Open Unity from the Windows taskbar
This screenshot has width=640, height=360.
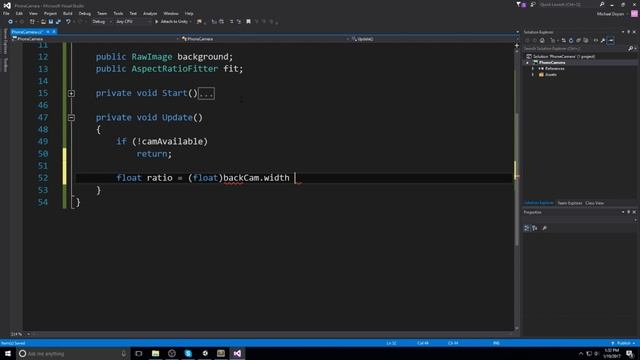click(205, 353)
